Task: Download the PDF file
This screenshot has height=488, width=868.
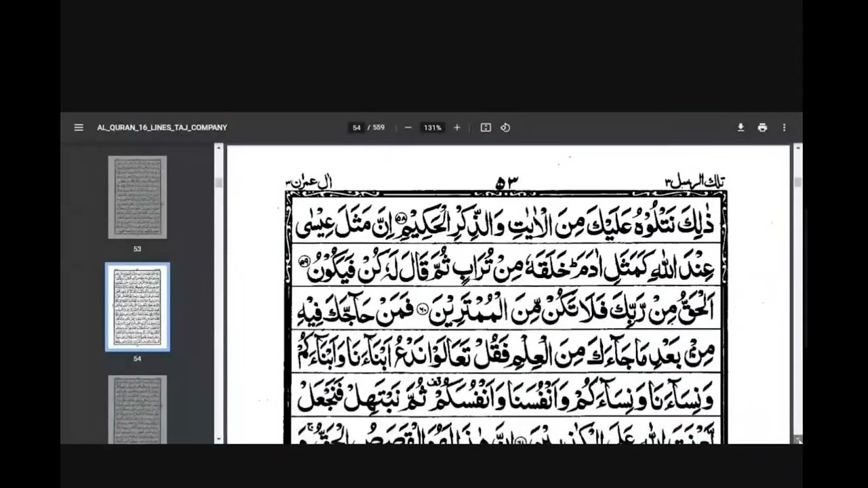Action: (741, 127)
